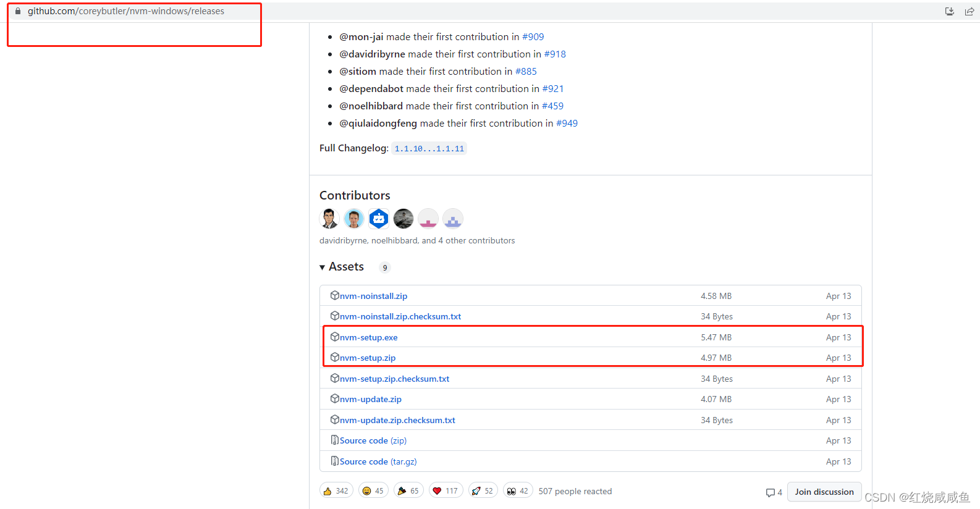This screenshot has height=509, width=980.
Task: Open @noelhibbard user profile
Action: click(x=371, y=106)
